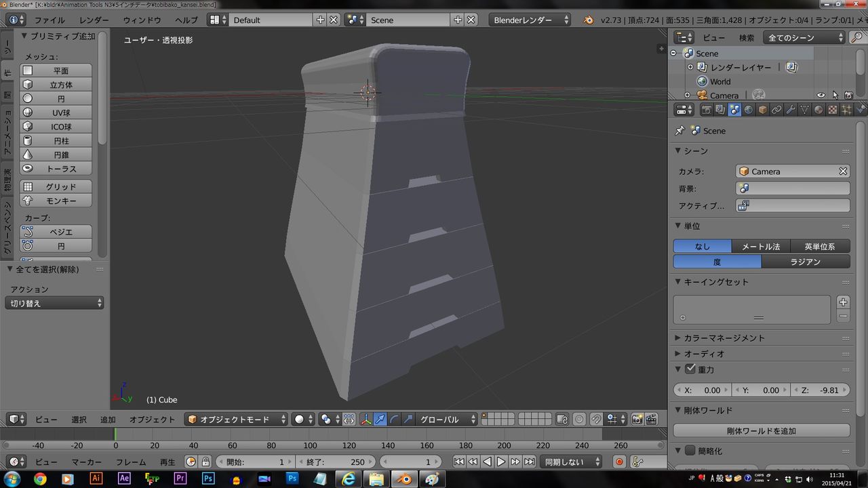Open the Blenderレンダー engine dropdown
868x488 pixels.
(530, 20)
